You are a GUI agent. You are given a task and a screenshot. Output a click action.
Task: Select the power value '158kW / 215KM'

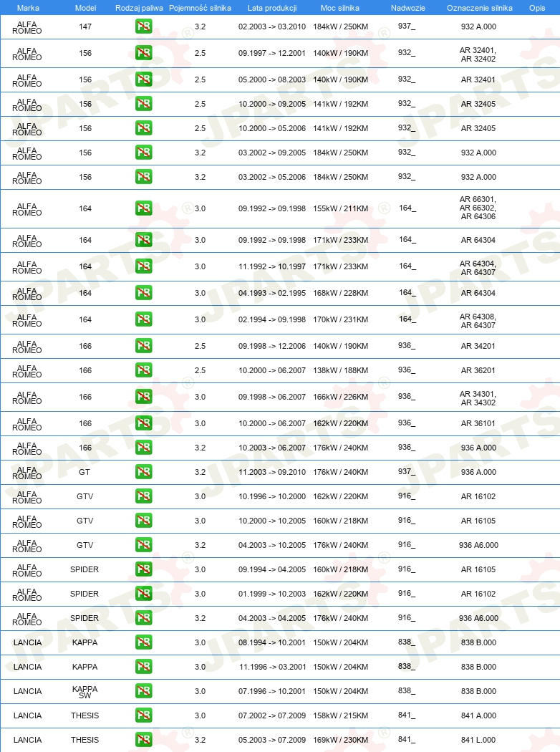pyautogui.click(x=340, y=715)
